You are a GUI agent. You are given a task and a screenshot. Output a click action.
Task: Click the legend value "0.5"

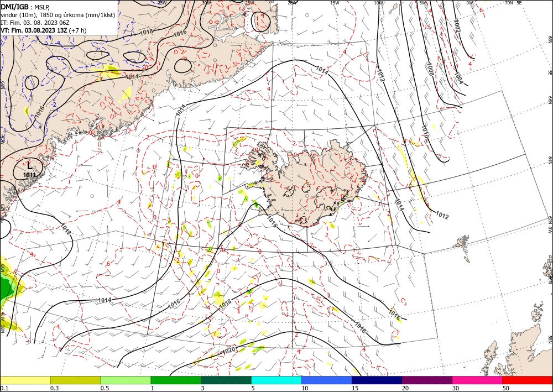point(105,388)
